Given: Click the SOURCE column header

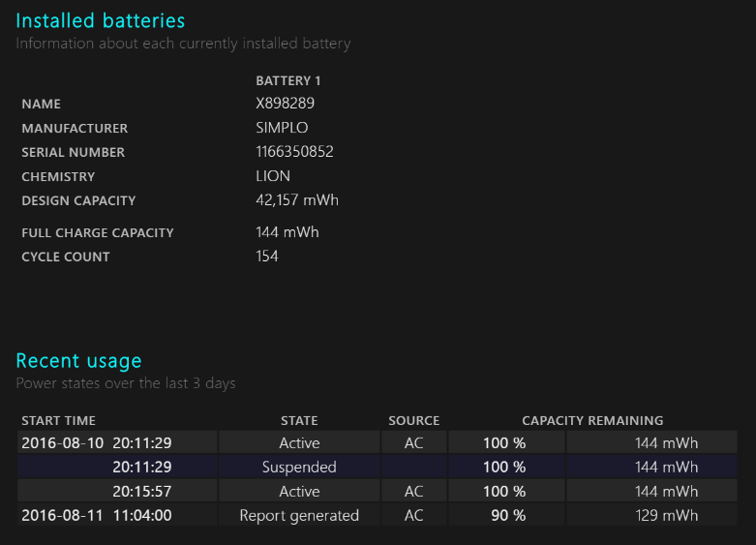Looking at the screenshot, I should [414, 420].
